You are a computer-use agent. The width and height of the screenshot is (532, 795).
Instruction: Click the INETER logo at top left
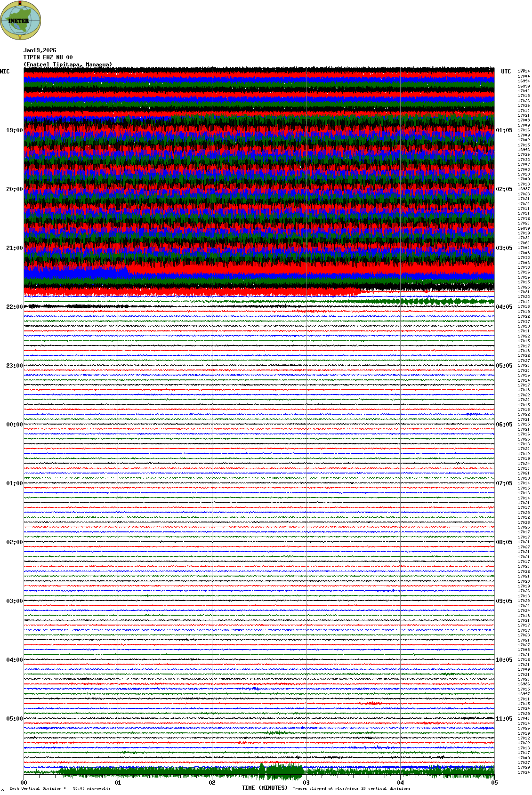(21, 20)
